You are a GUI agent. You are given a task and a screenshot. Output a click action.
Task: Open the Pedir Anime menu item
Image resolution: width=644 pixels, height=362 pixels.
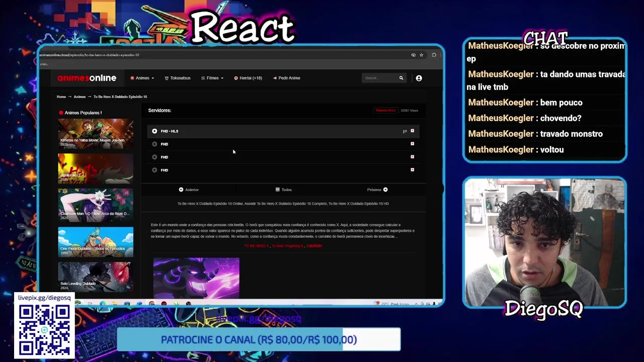click(x=287, y=78)
